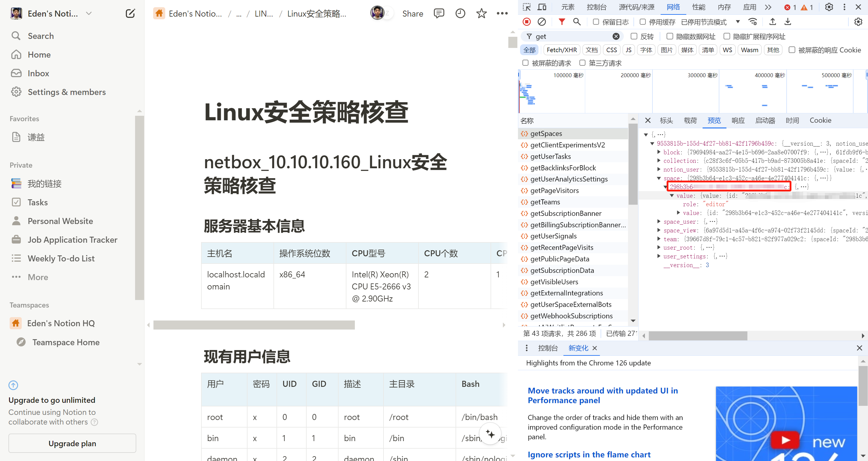The image size is (868, 461).
Task: Switch to the 响应 tab
Action: (738, 120)
